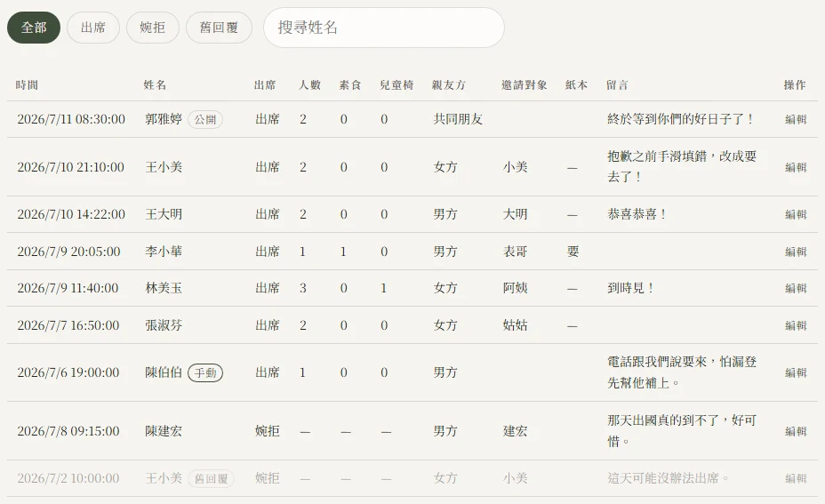The width and height of the screenshot is (825, 504).
Task: Edit the 張淑芬 row
Action: point(796,325)
